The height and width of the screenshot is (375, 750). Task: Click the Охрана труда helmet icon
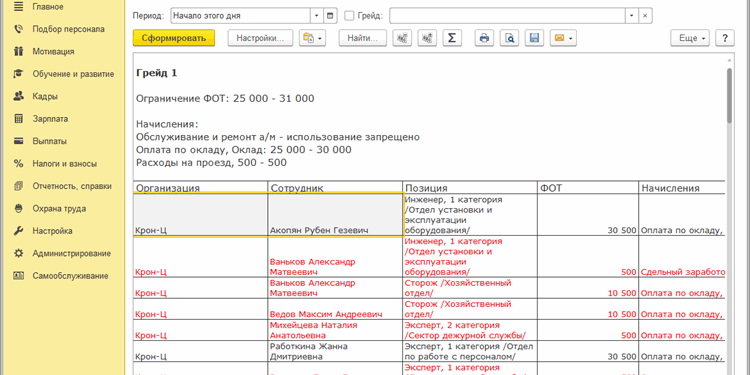[19, 209]
